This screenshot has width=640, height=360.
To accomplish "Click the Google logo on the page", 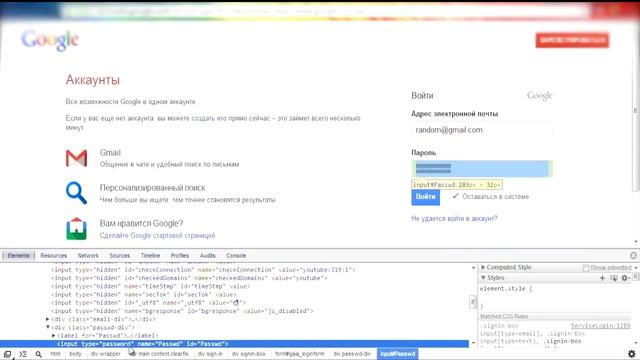I will [50, 40].
